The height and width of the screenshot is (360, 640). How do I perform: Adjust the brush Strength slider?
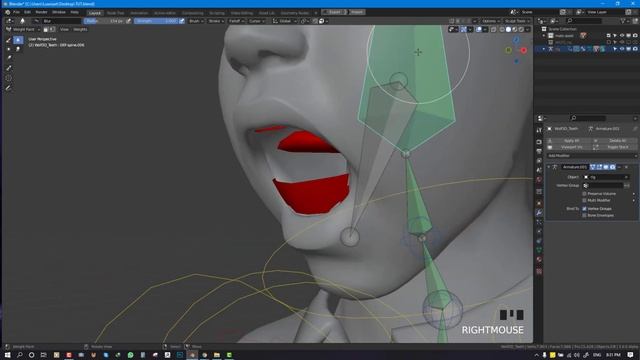point(156,21)
